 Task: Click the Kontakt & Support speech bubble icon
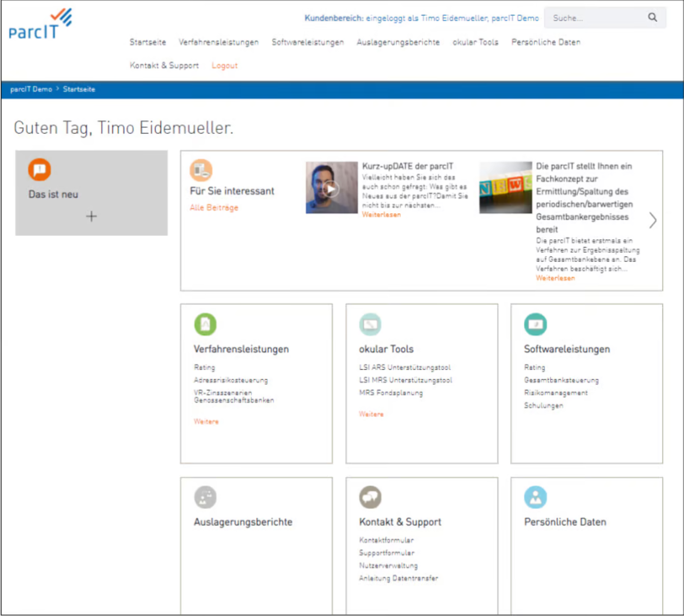pyautogui.click(x=370, y=497)
